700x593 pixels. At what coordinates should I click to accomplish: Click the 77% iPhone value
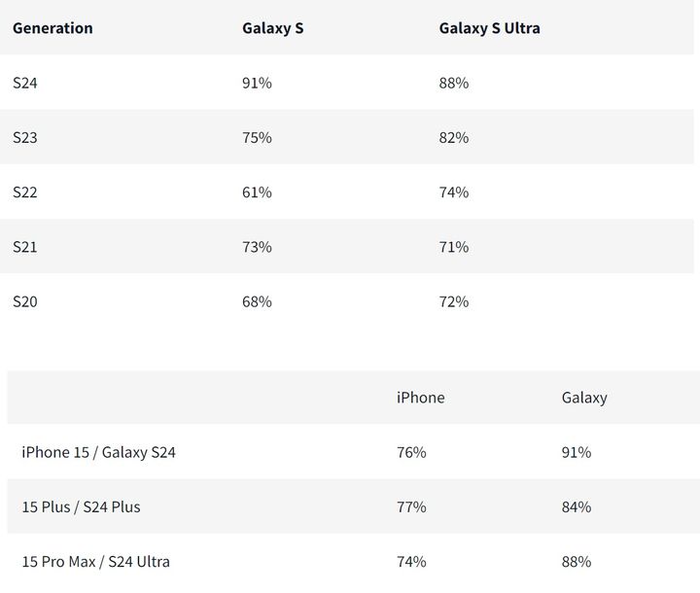[x=411, y=506]
